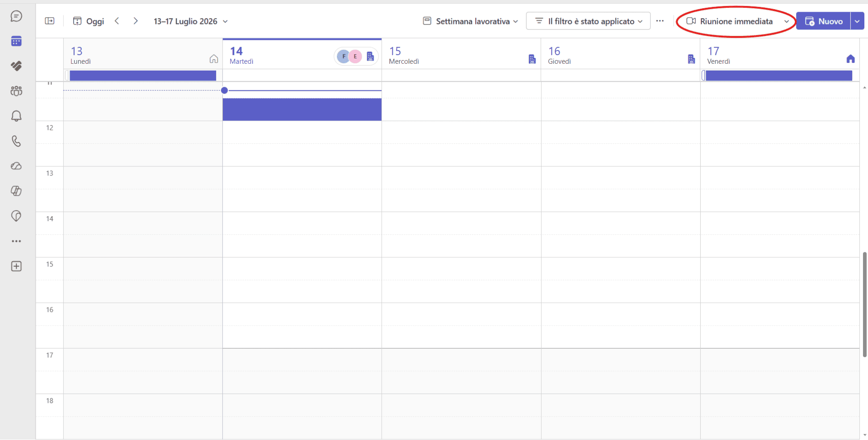
Task: Expand the Nuovo button dropdown arrow
Action: pos(857,21)
